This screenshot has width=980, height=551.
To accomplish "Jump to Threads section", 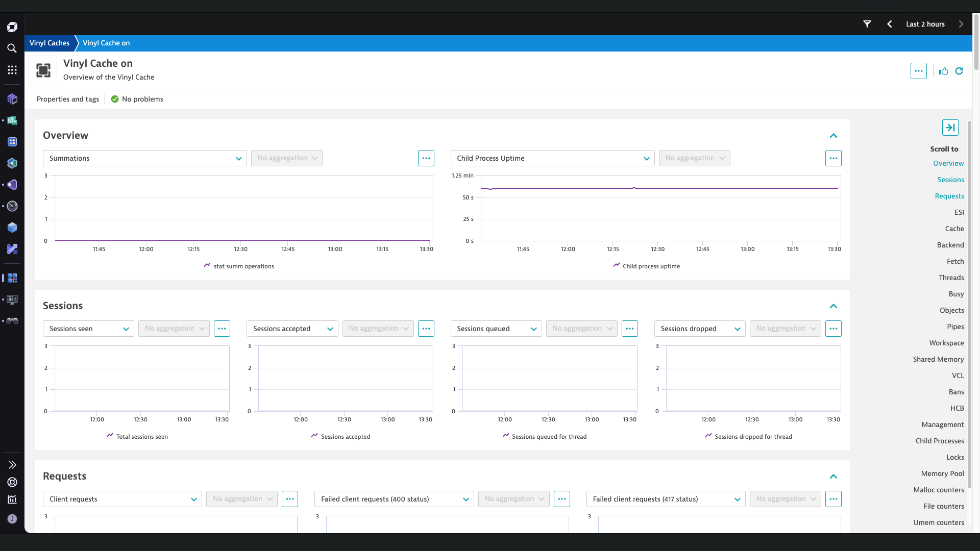I will pyautogui.click(x=951, y=278).
